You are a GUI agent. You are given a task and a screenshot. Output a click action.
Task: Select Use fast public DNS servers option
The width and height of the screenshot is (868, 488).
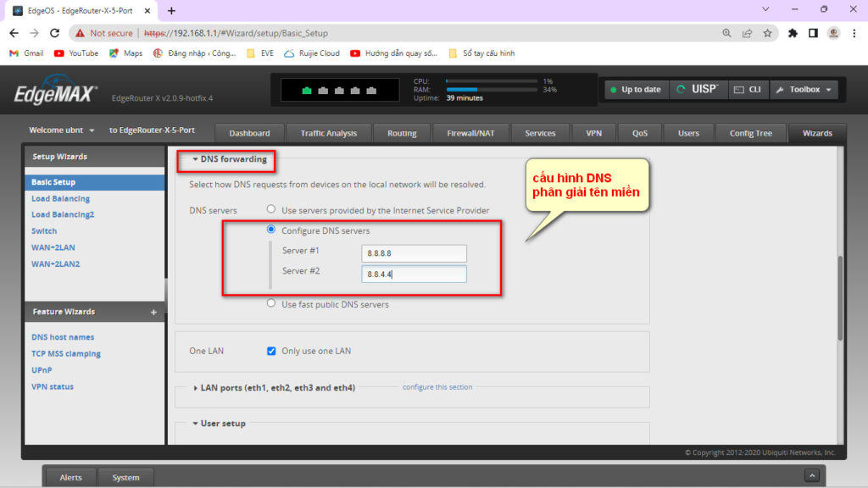[271, 304]
